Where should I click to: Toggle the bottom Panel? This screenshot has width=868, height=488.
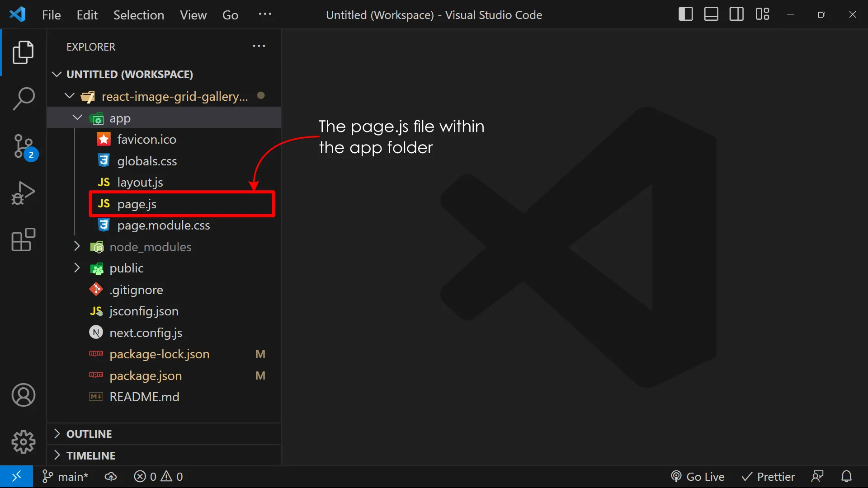(x=711, y=14)
